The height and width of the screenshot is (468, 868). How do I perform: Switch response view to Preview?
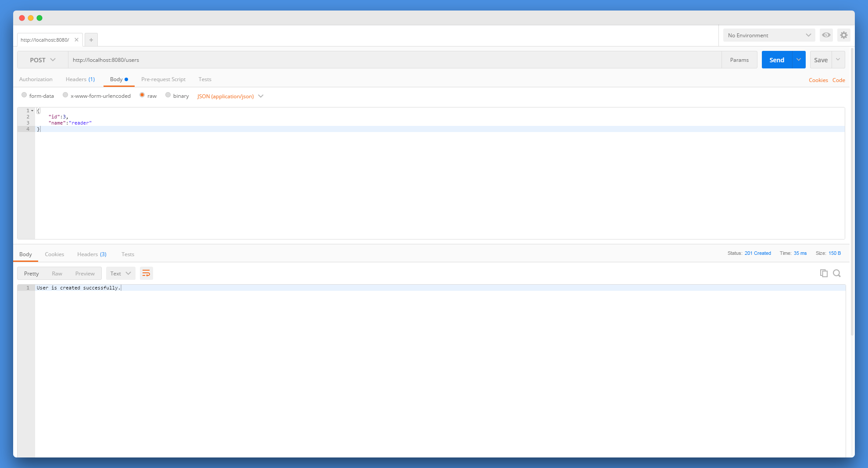pyautogui.click(x=85, y=273)
